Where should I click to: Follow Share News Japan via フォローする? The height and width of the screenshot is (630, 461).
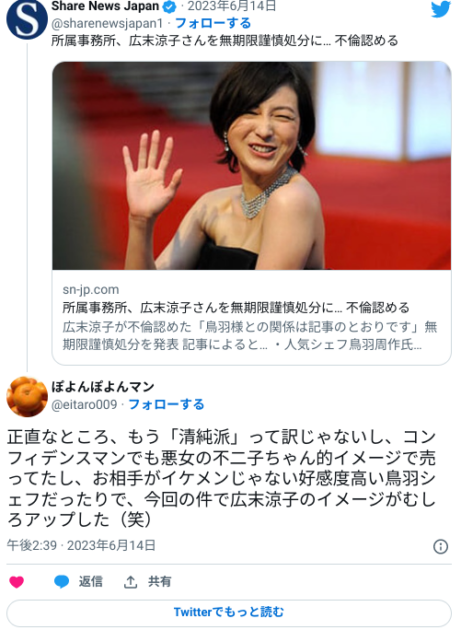click(213, 23)
